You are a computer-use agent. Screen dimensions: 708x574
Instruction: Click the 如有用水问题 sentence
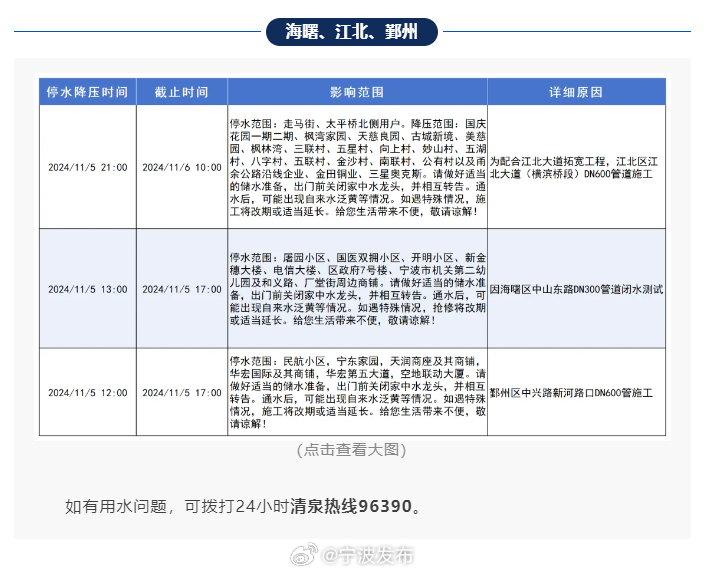[x=243, y=506]
